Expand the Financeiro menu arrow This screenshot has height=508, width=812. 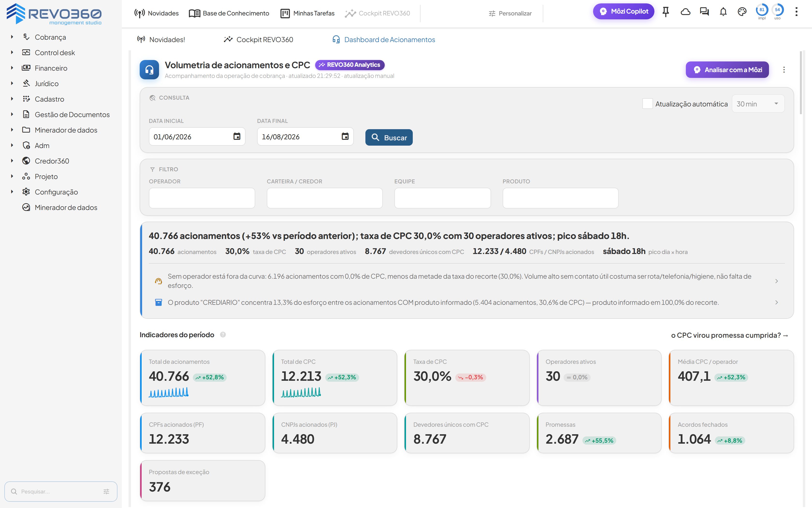12,68
